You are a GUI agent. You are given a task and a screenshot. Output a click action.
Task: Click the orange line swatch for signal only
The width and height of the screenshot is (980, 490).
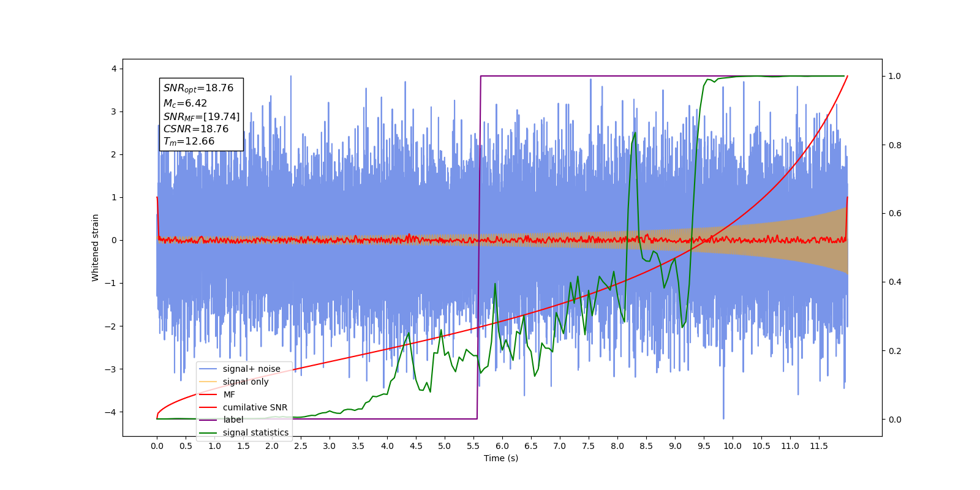208,382
